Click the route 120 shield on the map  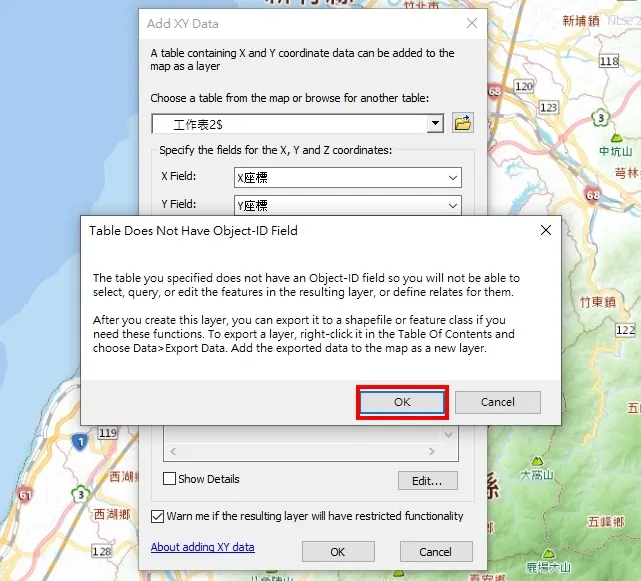tap(524, 86)
